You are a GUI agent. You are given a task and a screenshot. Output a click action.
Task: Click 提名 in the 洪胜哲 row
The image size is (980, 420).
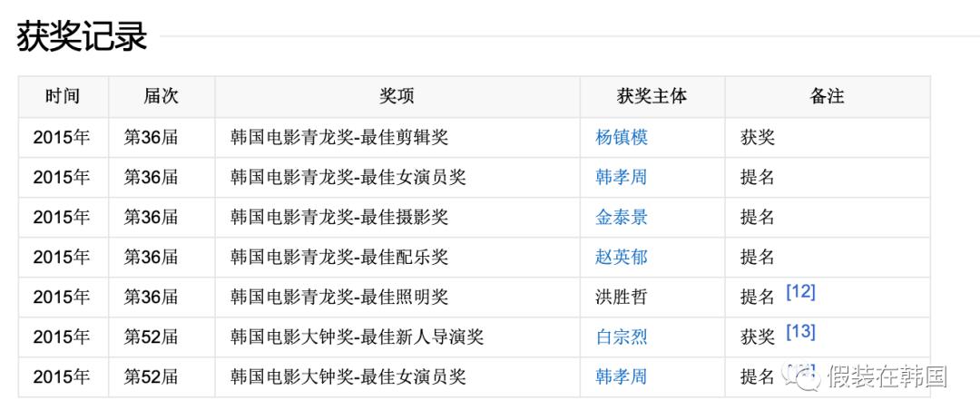tap(758, 297)
